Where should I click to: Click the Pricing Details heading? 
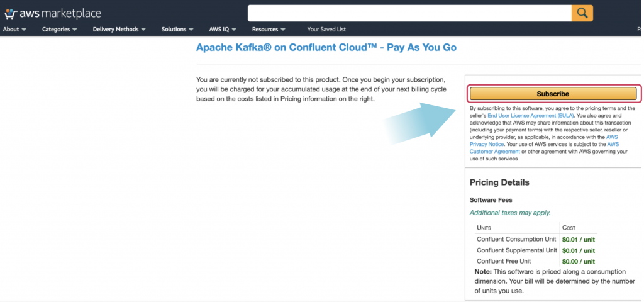click(x=499, y=182)
